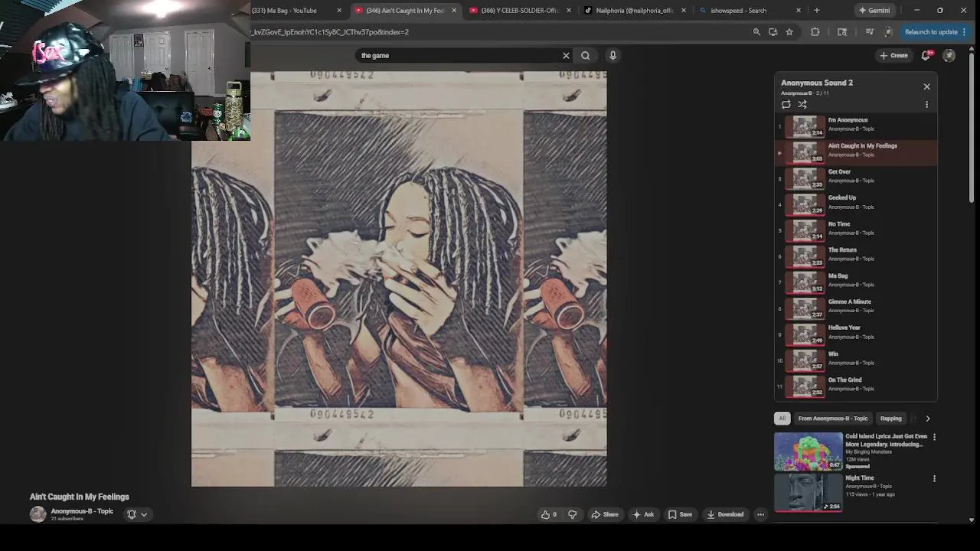Like the video with the thumbs-up button
This screenshot has height=551, width=980.
pos(549,514)
